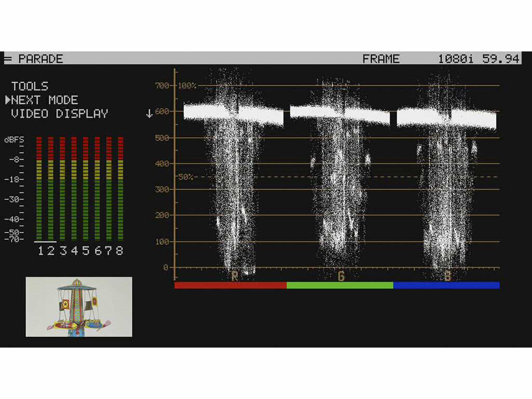532x399 pixels.
Task: Click the 700 scale value on the graticule
Action: click(162, 86)
